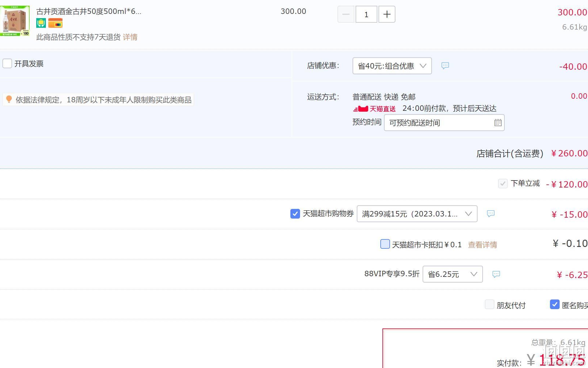Open the 省40元:组合优惠 store discount dropdown
The height and width of the screenshot is (368, 588).
pos(392,66)
